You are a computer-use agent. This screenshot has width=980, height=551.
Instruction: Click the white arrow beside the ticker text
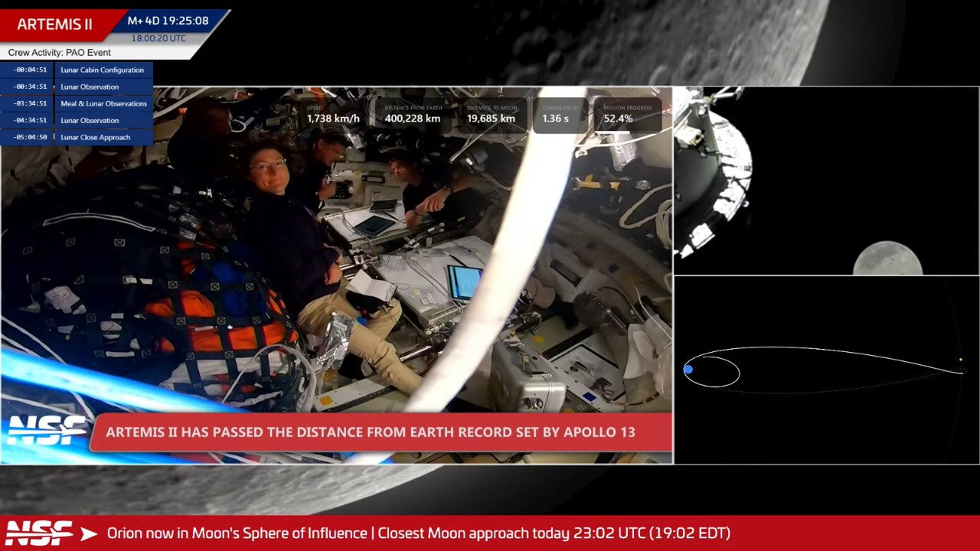89,533
